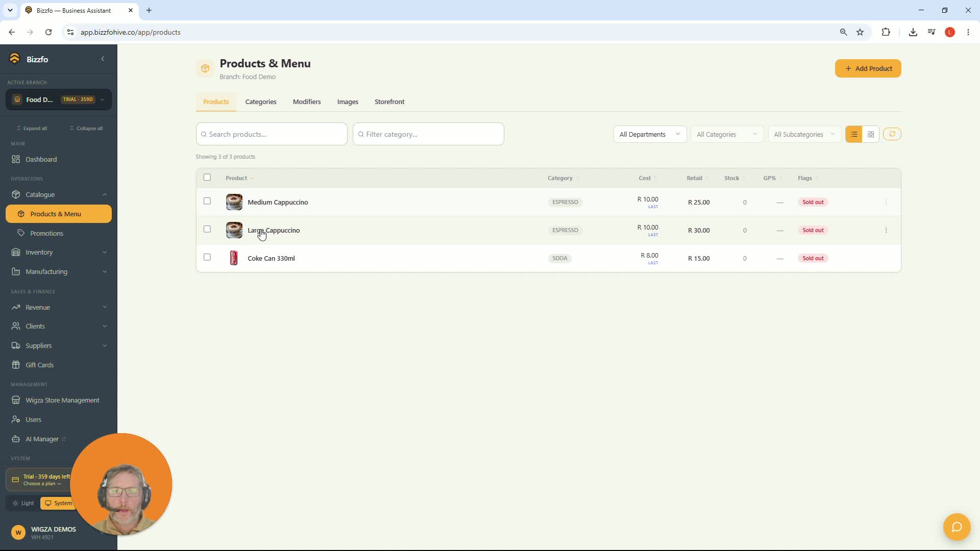Click Choose a plan trial link
980x551 pixels.
tap(42, 484)
